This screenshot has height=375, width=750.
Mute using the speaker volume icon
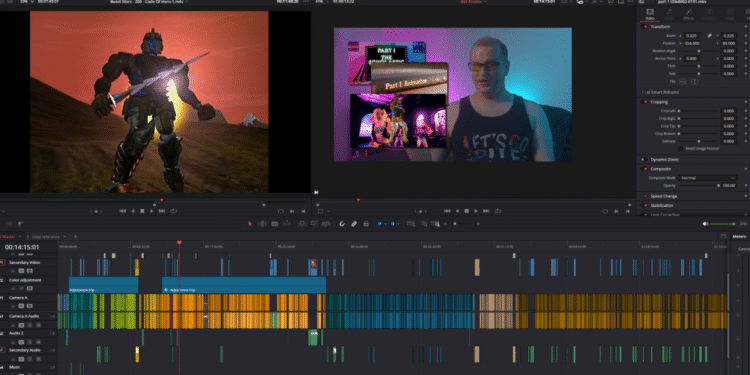point(705,223)
